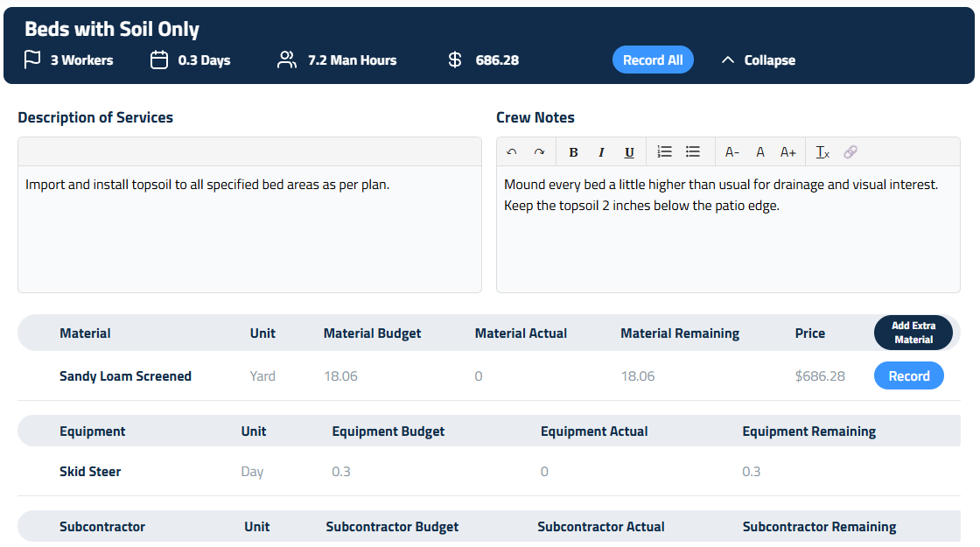Click the Crew Notes heading

point(535,117)
